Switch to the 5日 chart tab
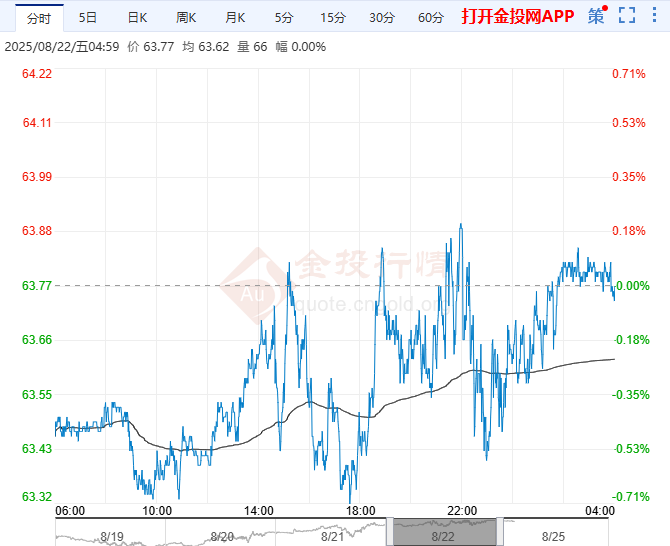Screen dimensions: 670x546 (x=88, y=17)
